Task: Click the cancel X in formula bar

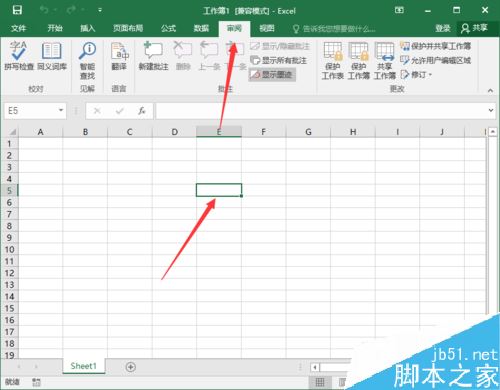Action: pos(97,111)
